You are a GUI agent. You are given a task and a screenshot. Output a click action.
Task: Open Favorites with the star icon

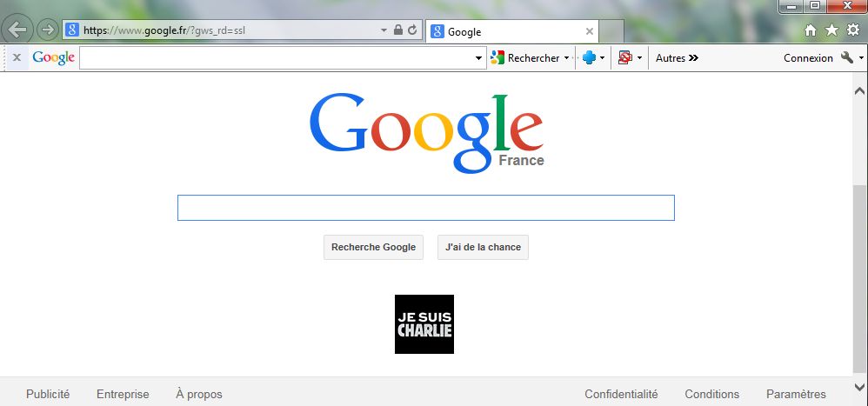pyautogui.click(x=831, y=30)
